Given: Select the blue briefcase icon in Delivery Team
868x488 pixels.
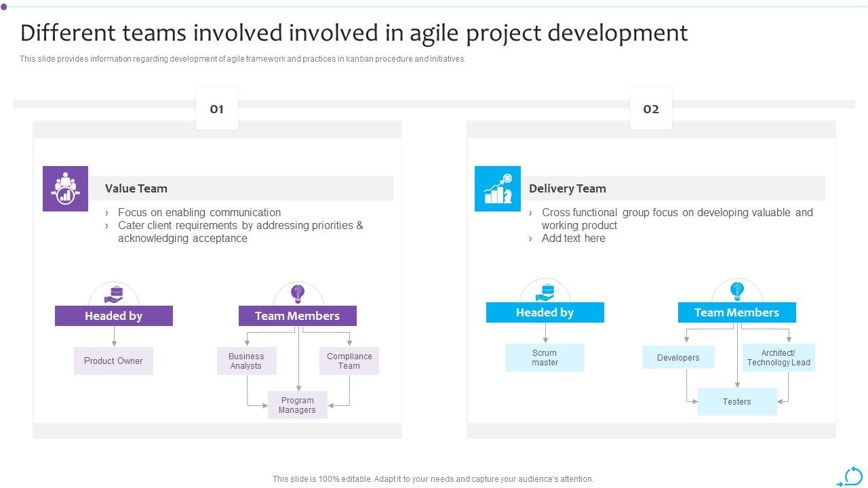Looking at the screenshot, I should point(545,291).
